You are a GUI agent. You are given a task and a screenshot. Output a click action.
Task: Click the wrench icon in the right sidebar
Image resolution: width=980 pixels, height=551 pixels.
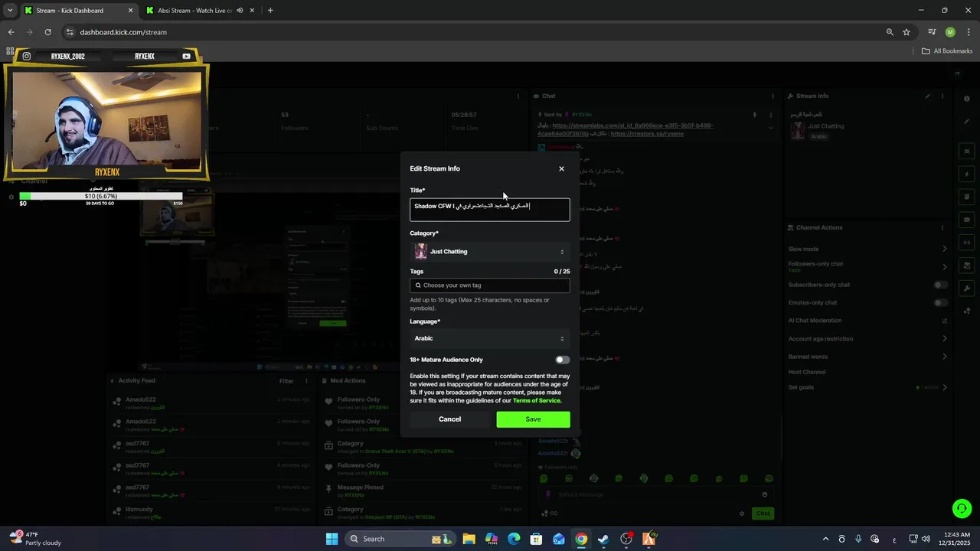point(968,289)
